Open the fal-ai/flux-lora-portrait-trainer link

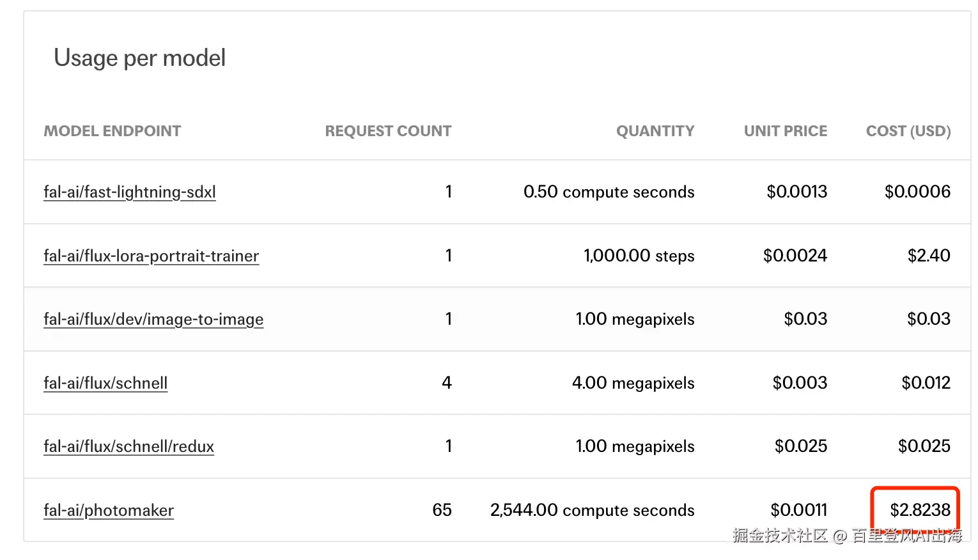(x=151, y=256)
